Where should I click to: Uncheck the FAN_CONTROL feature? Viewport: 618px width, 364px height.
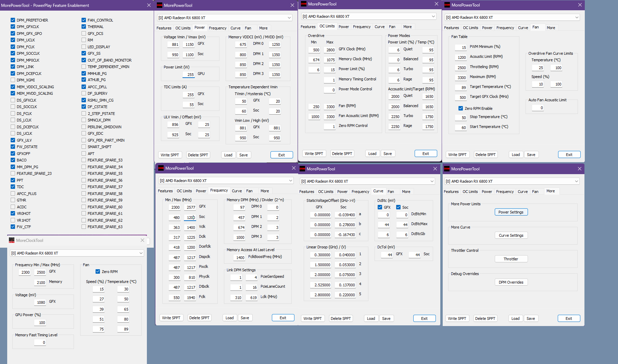(x=84, y=20)
